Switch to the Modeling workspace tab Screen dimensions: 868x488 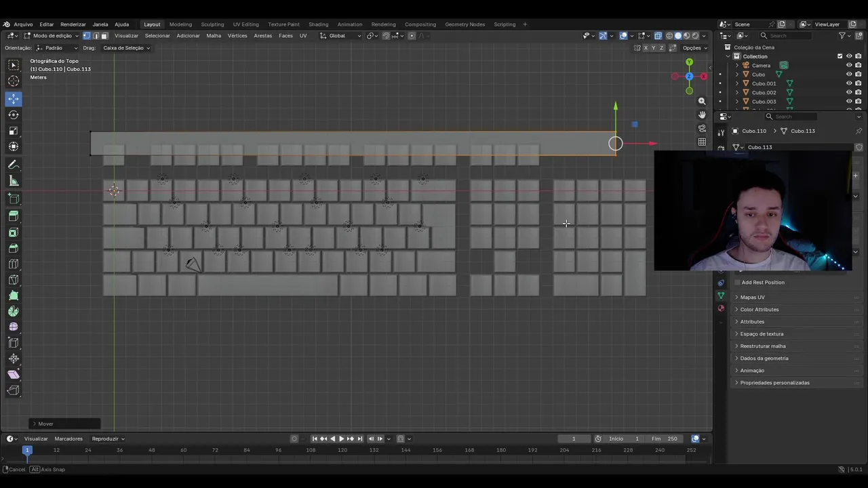point(180,24)
